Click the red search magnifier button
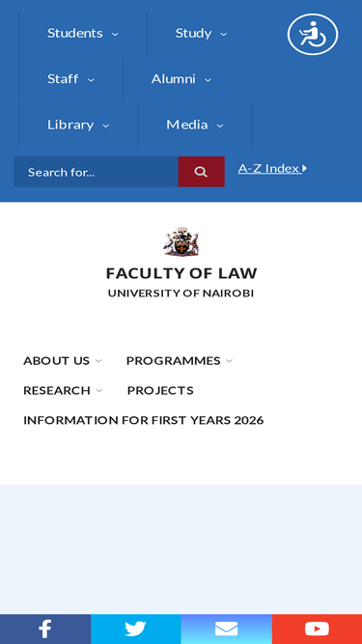This screenshot has width=362, height=644. point(201,172)
